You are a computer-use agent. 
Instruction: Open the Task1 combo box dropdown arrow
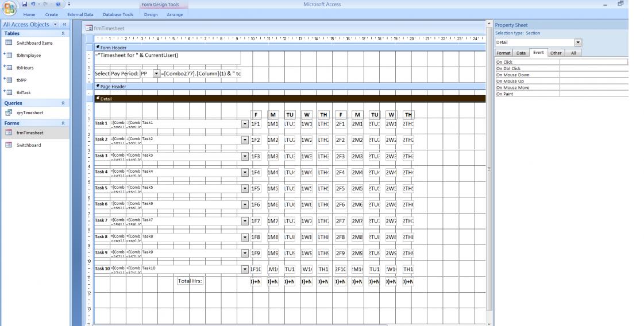coord(245,124)
